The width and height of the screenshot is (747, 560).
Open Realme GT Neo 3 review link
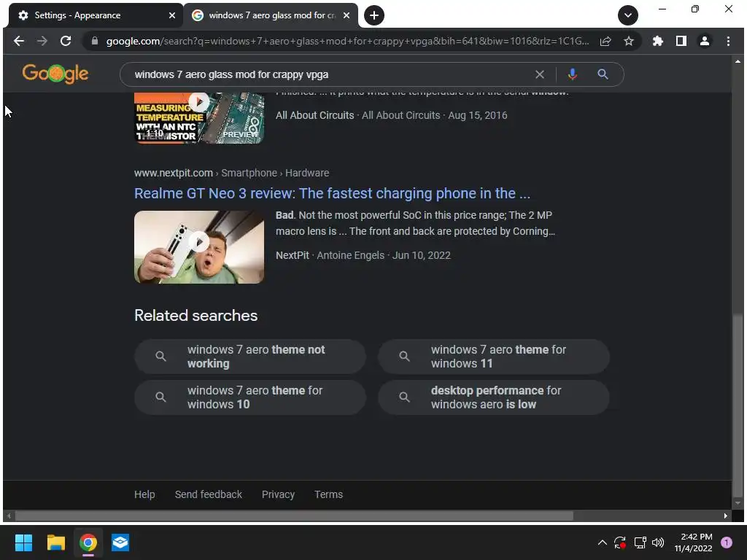332,193
